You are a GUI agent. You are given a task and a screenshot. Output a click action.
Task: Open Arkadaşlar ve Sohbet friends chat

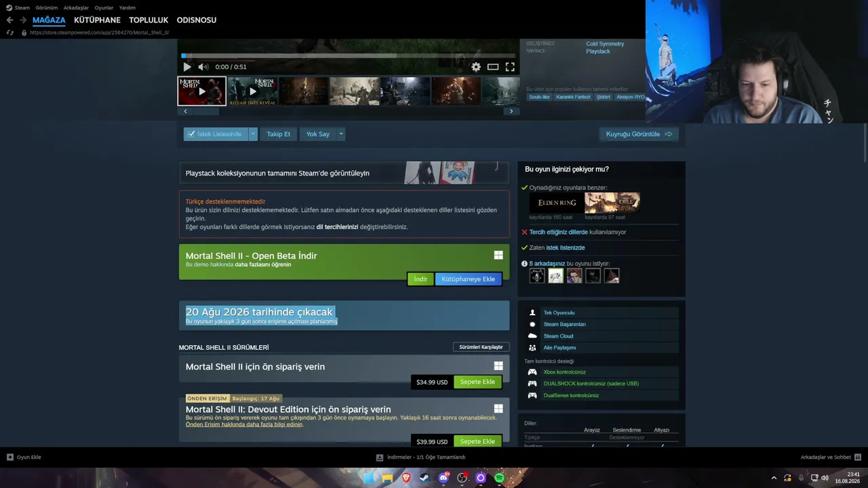(831, 457)
